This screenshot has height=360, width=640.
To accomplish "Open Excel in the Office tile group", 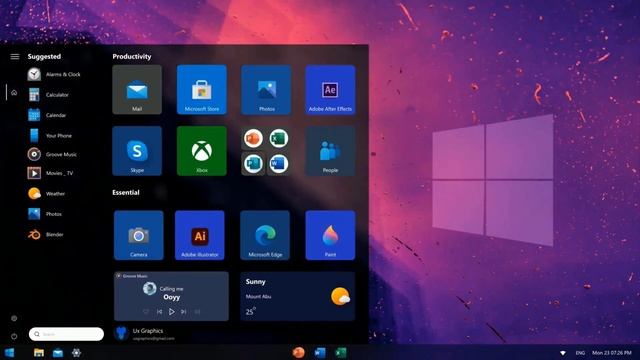I will coord(279,138).
